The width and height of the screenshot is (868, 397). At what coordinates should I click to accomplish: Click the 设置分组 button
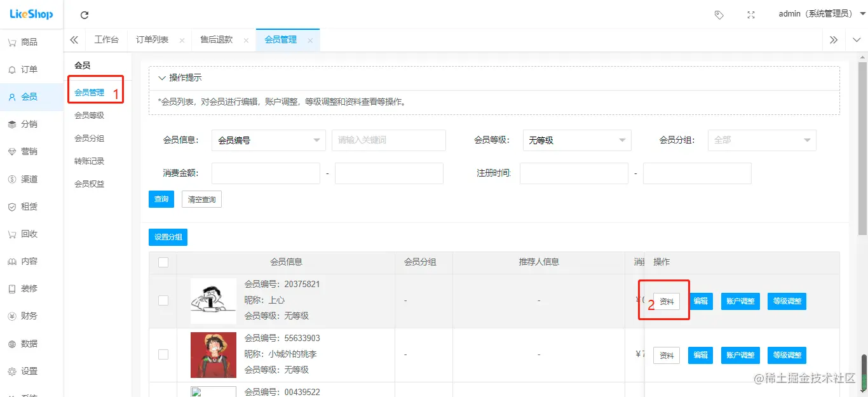pos(168,237)
